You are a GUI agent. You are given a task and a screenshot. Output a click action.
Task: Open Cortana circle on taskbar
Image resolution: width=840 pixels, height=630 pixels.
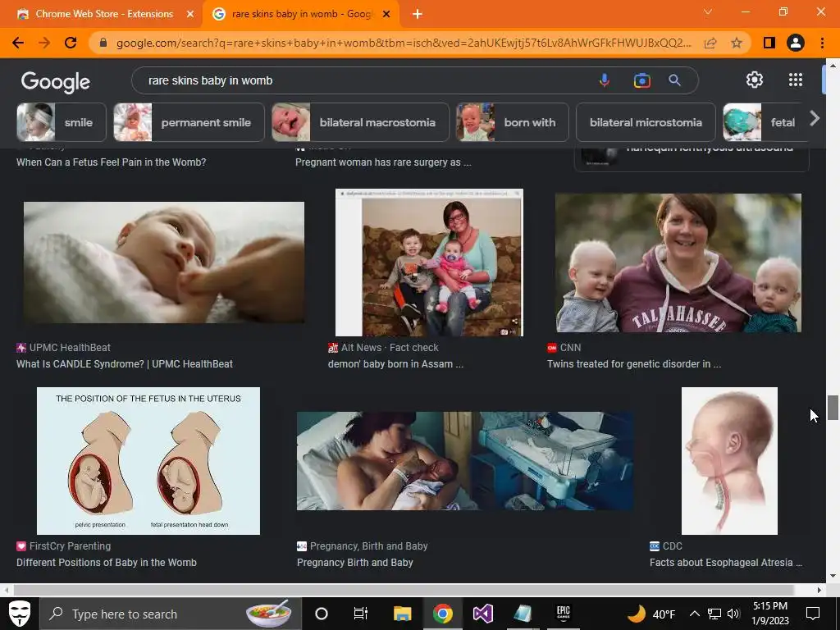click(322, 614)
